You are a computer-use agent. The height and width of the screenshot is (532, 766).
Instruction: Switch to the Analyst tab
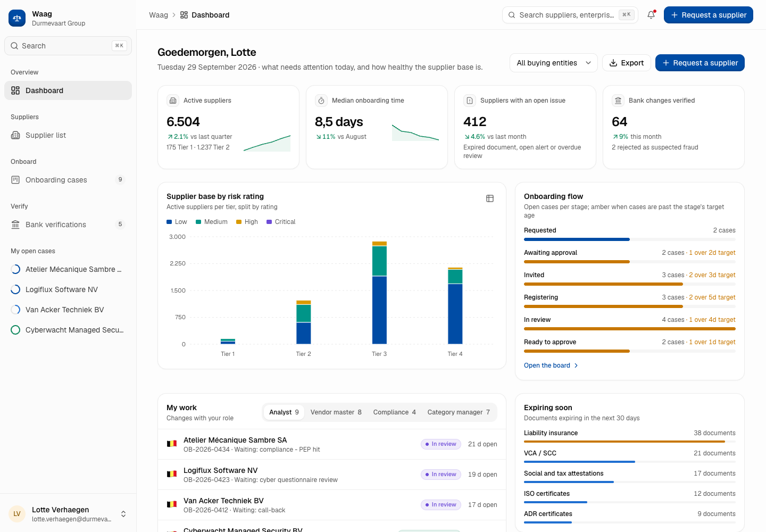[284, 412]
